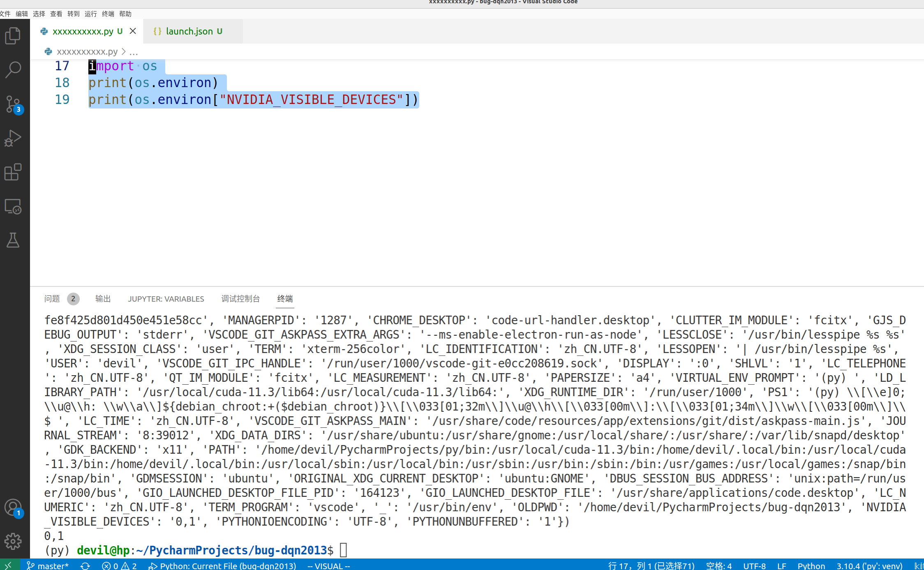
Task: Click the chevron after xxxxxxxxxx.py in the breadcrumb
Action: tap(123, 52)
